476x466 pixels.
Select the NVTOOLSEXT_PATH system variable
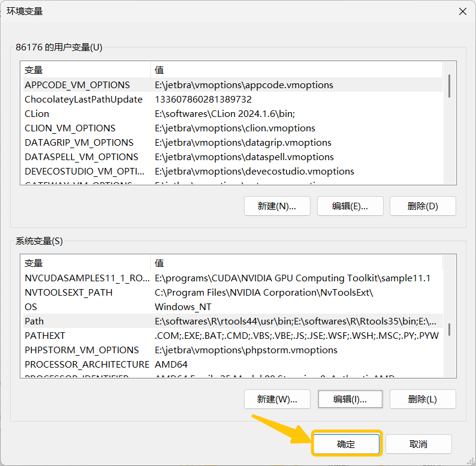coord(68,293)
